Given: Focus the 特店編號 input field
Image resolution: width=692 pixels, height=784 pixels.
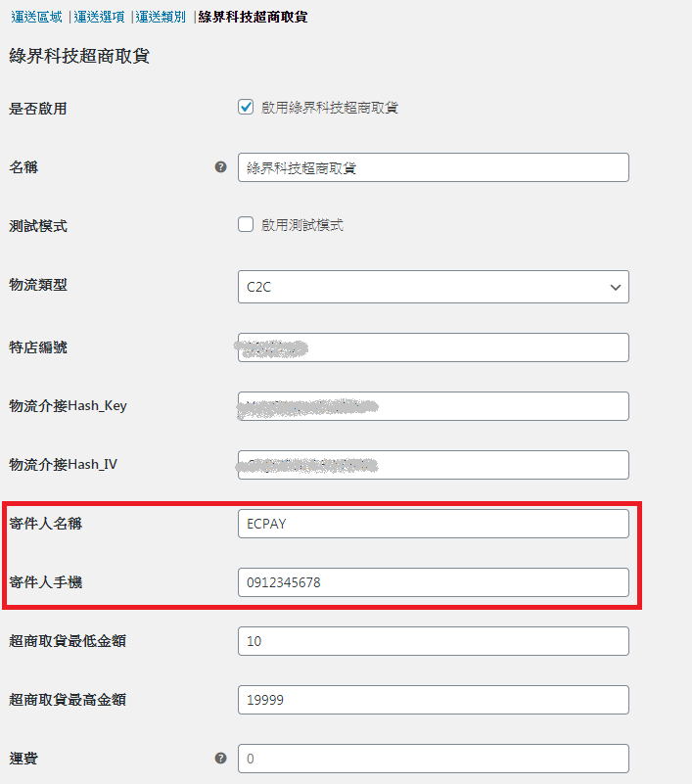Looking at the screenshot, I should [x=433, y=347].
